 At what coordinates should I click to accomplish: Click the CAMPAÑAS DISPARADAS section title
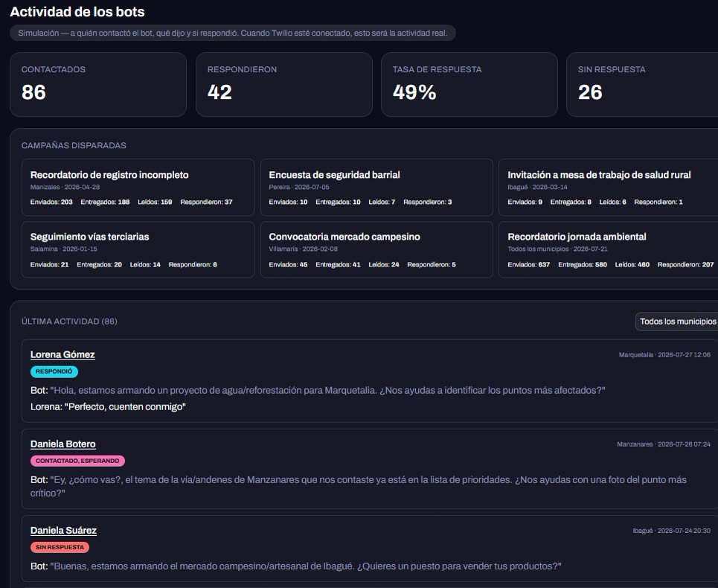click(x=74, y=145)
